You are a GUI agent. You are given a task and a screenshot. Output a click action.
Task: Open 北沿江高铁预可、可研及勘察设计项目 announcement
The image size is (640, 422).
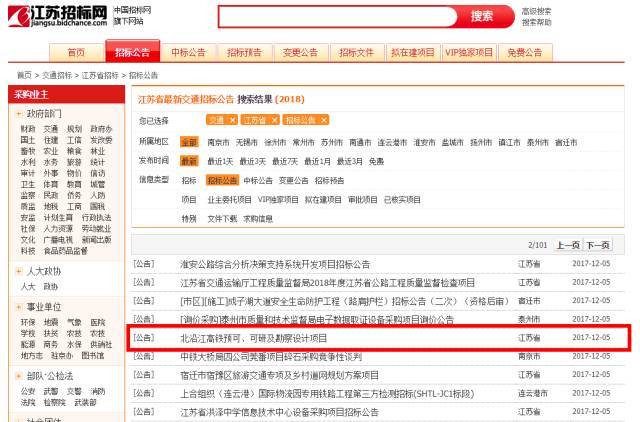(x=254, y=338)
